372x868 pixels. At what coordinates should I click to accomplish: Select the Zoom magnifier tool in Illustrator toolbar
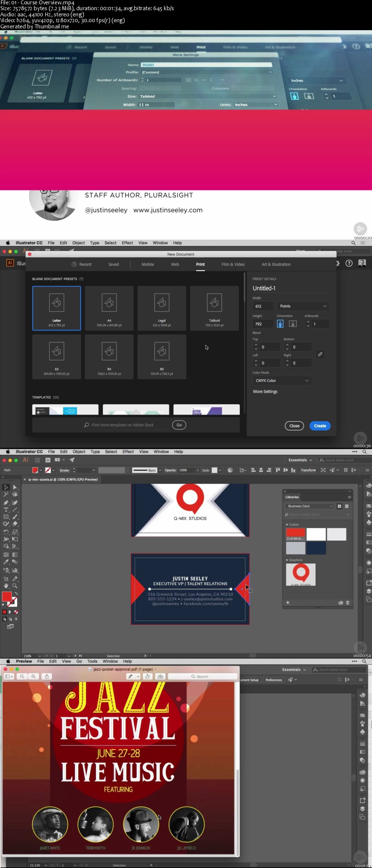click(x=15, y=586)
